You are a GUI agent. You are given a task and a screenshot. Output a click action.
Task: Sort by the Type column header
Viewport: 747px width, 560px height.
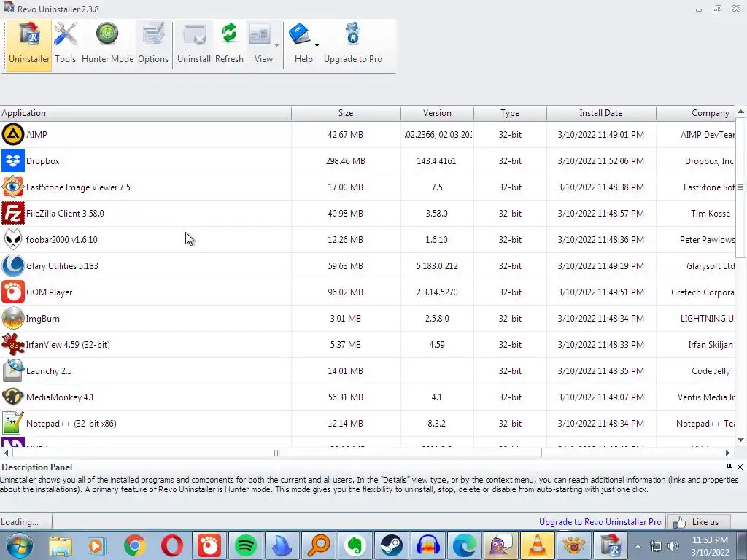click(x=510, y=113)
